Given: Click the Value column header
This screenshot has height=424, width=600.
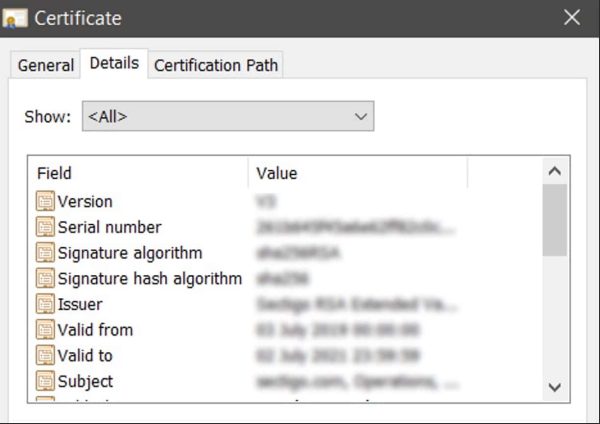Looking at the screenshot, I should [x=356, y=173].
